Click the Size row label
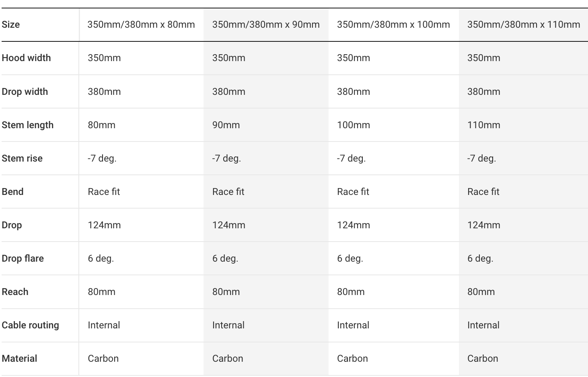Screen dimensions: 588x377 click(11, 25)
